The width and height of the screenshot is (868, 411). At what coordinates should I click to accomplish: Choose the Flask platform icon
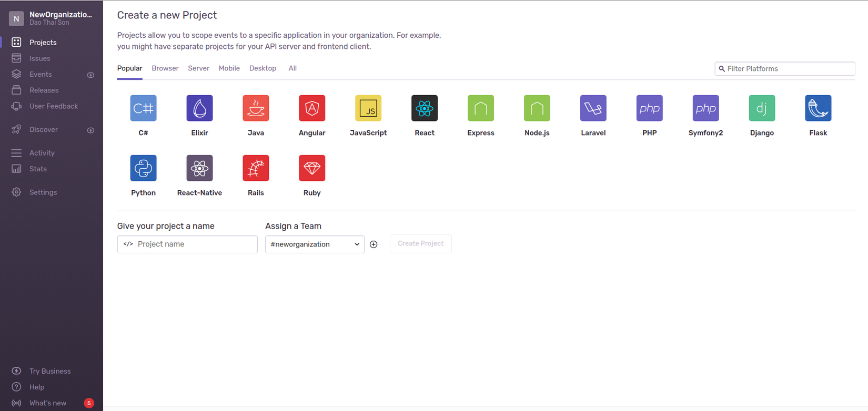(x=819, y=108)
